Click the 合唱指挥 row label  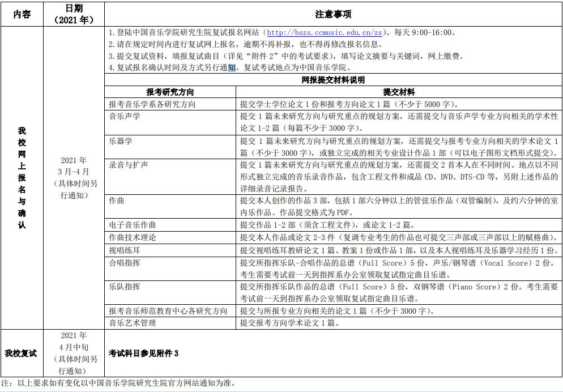(x=125, y=262)
